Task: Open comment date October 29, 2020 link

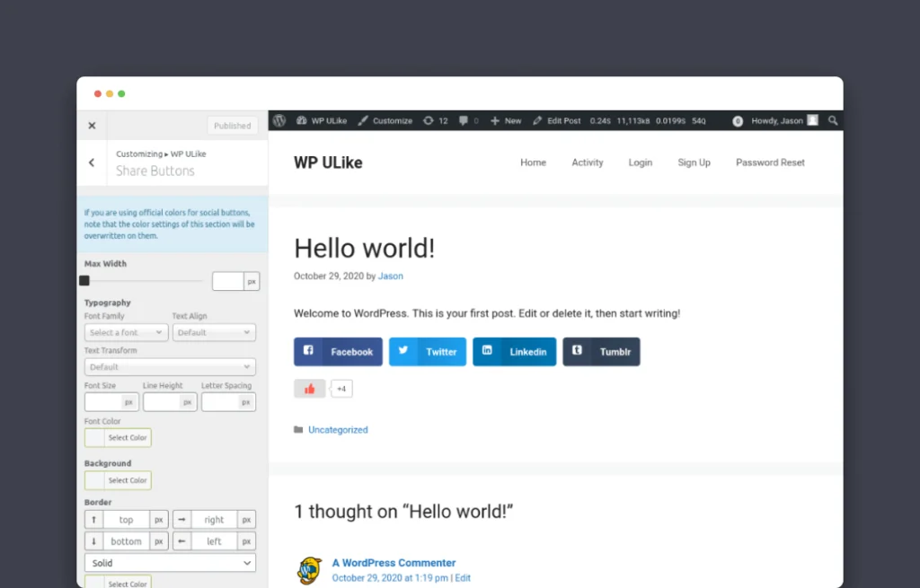Action: (x=390, y=578)
